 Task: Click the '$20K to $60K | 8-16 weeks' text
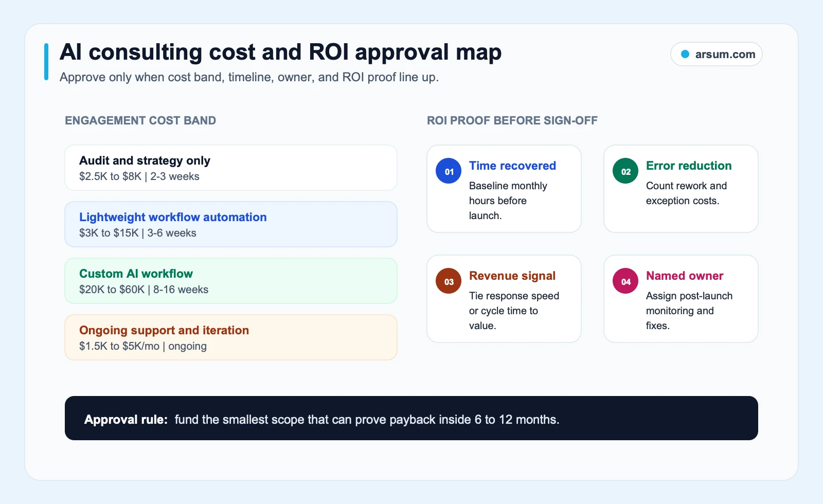point(144,290)
